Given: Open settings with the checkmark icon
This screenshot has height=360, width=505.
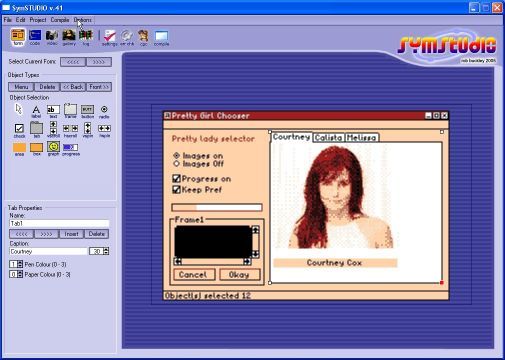Looking at the screenshot, I should coord(110,37).
